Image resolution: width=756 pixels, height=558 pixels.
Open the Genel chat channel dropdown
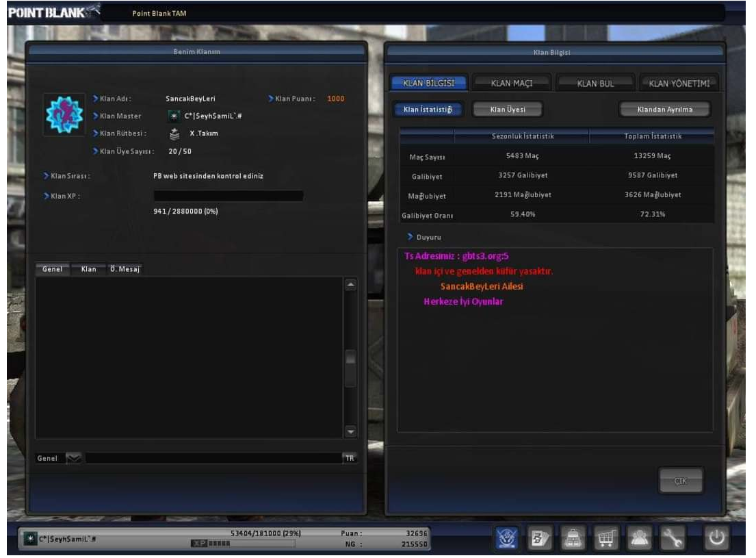[x=73, y=457]
